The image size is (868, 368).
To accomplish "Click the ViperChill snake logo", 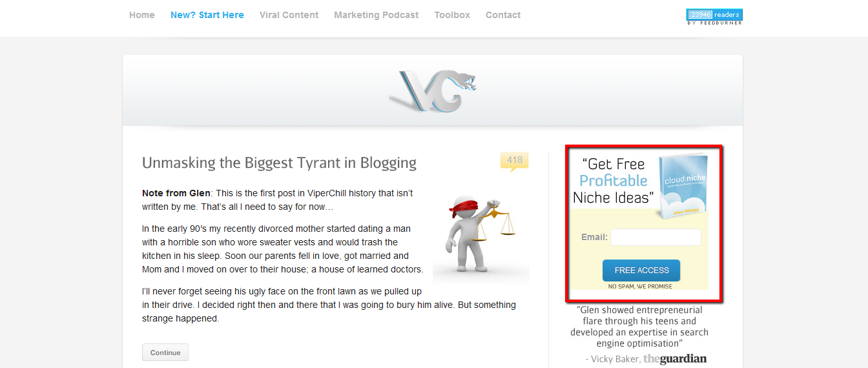I will 433,91.
